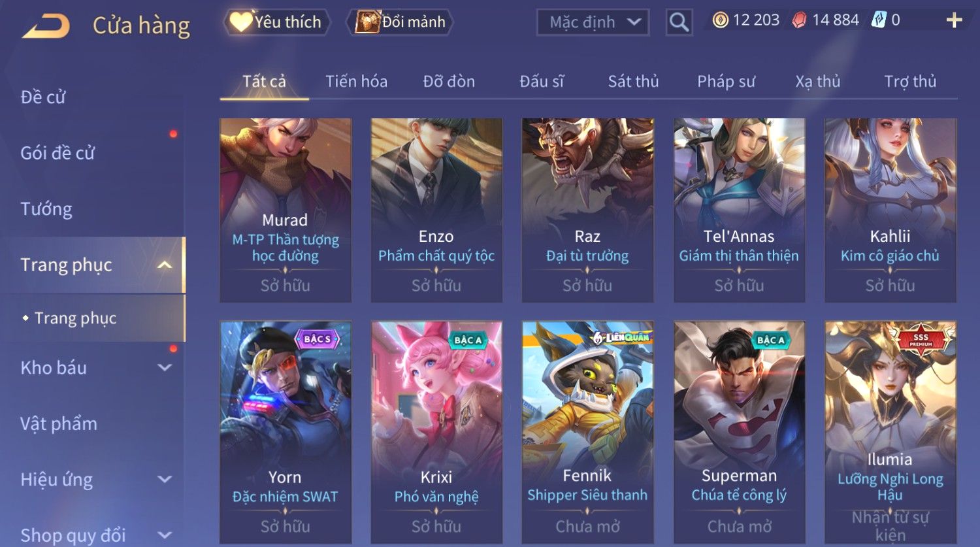Viewport: 980px width, 547px height.
Task: Switch to the Pháp sư tab
Action: [x=726, y=82]
